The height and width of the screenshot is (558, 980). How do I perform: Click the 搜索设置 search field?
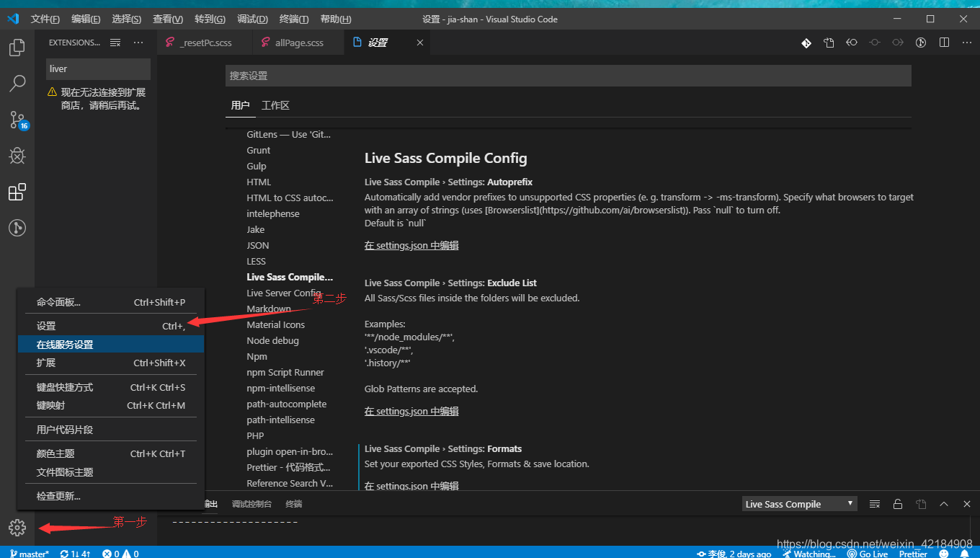pos(568,76)
